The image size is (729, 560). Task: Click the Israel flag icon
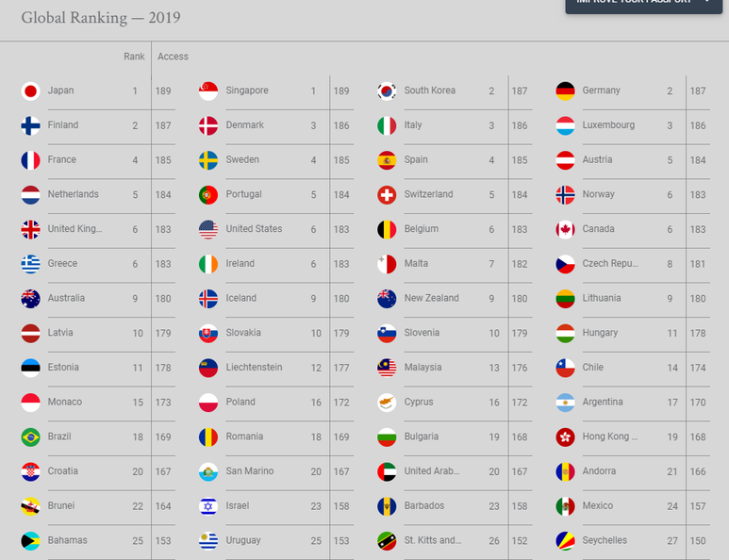click(x=208, y=506)
